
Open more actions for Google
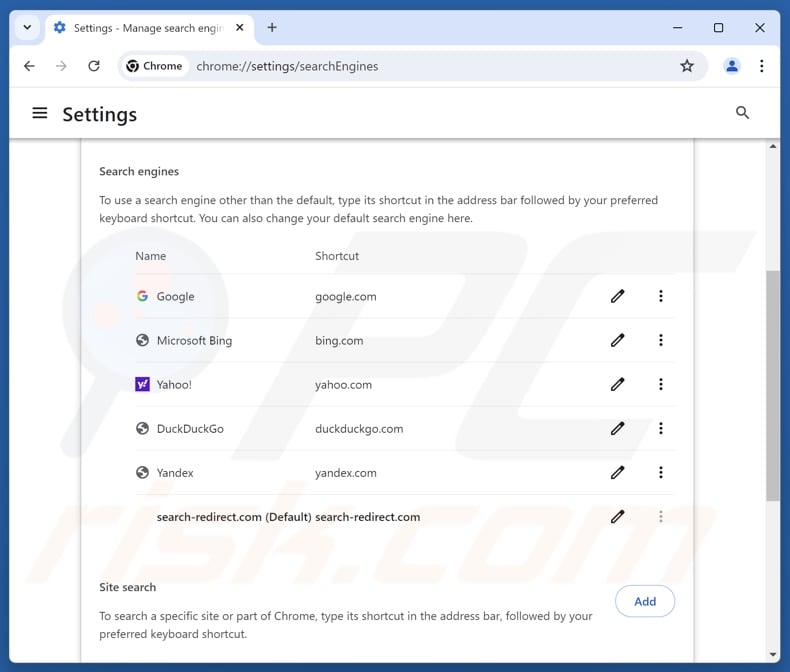click(661, 296)
